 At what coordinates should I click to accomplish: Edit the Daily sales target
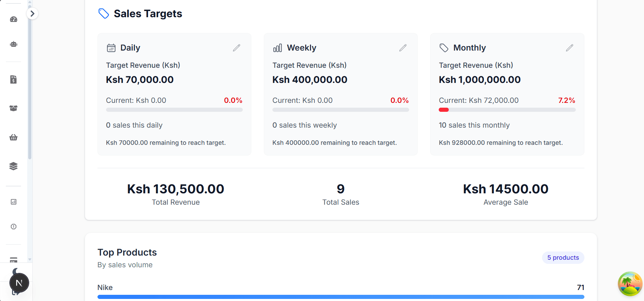pos(237,48)
